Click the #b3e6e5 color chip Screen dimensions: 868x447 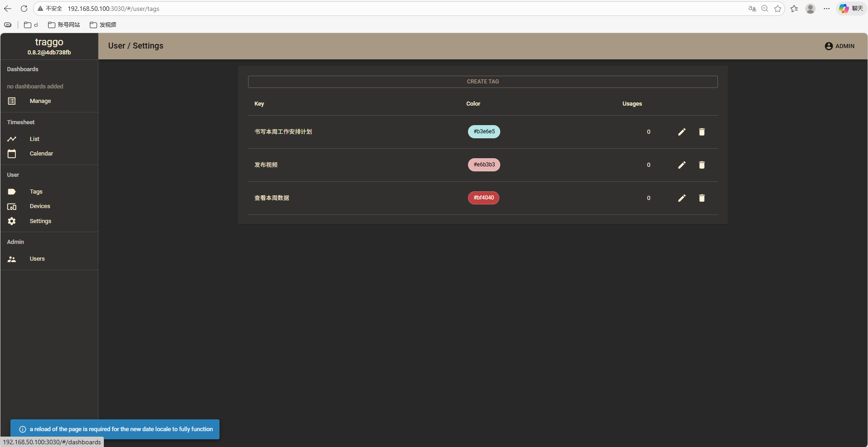[484, 131]
